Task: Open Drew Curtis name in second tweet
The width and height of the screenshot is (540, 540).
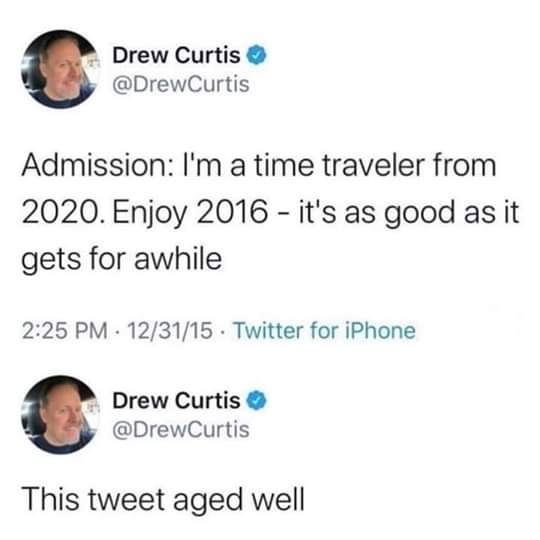Action: 176,401
